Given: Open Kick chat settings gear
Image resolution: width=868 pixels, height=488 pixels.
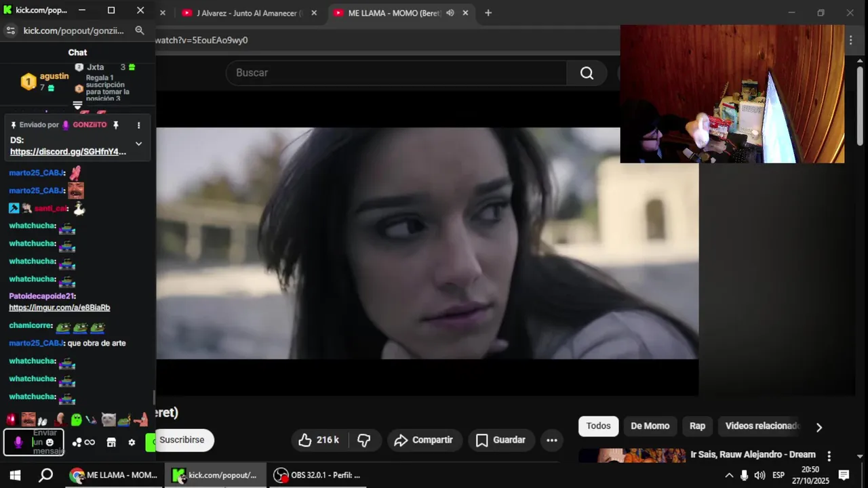Looking at the screenshot, I should click(x=132, y=443).
